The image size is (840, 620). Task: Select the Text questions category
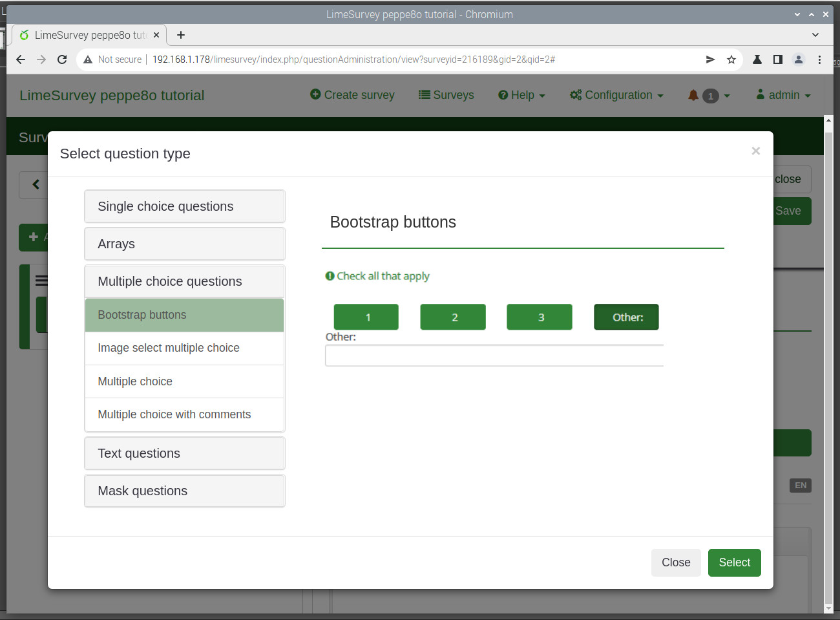point(184,453)
